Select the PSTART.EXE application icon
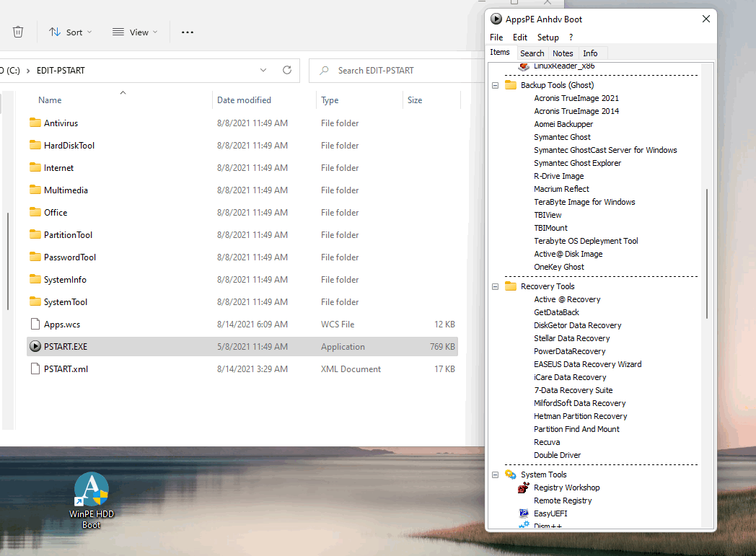756x556 pixels. [x=35, y=346]
